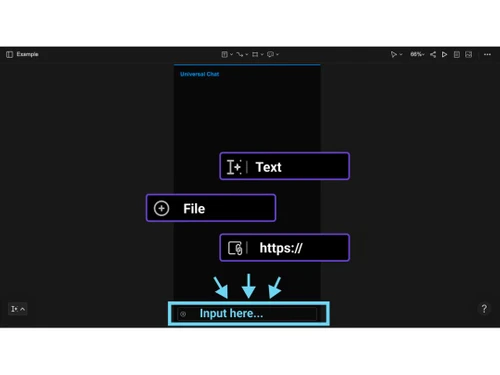Select the pointer cursor tool
500x375 pixels.
[394, 54]
